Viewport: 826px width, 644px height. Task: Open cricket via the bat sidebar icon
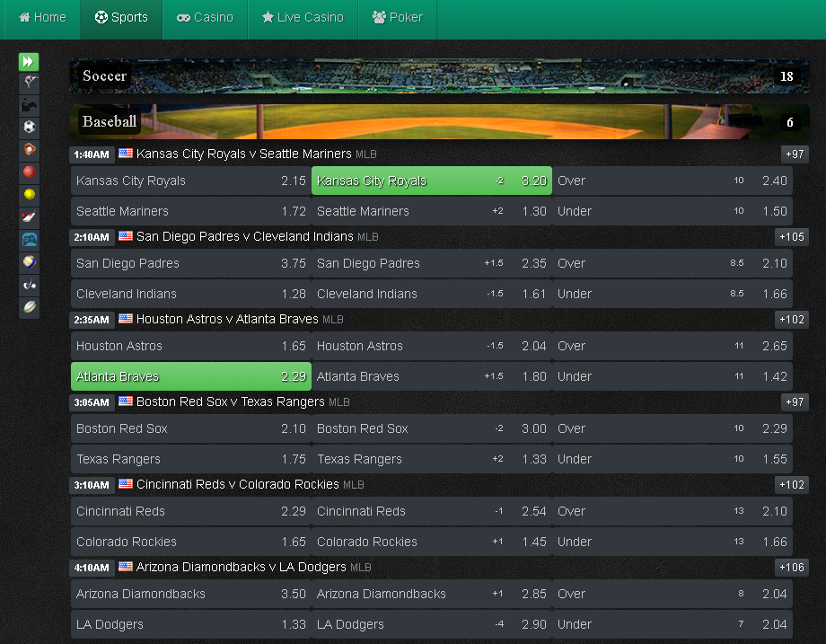tap(29, 216)
